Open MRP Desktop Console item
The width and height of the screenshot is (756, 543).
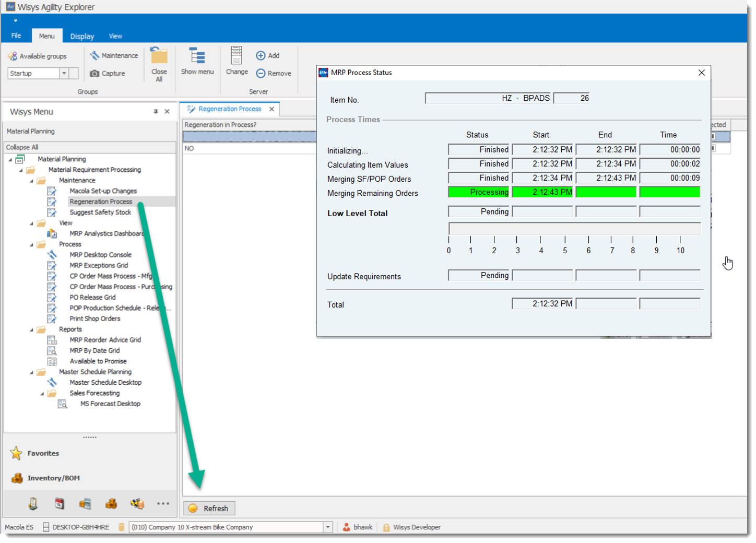[x=100, y=255]
